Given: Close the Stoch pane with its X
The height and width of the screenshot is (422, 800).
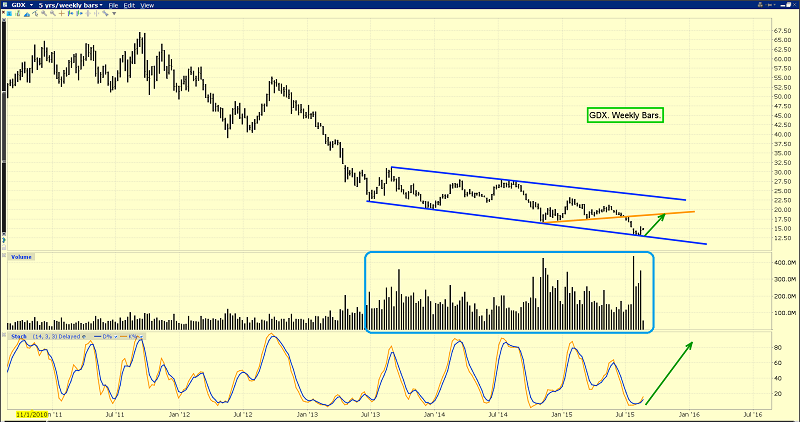Looking at the screenshot, I should click(4, 335).
